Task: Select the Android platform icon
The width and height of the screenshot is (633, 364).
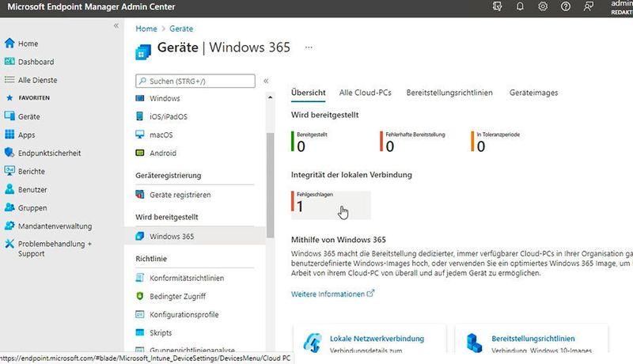Action: point(140,153)
